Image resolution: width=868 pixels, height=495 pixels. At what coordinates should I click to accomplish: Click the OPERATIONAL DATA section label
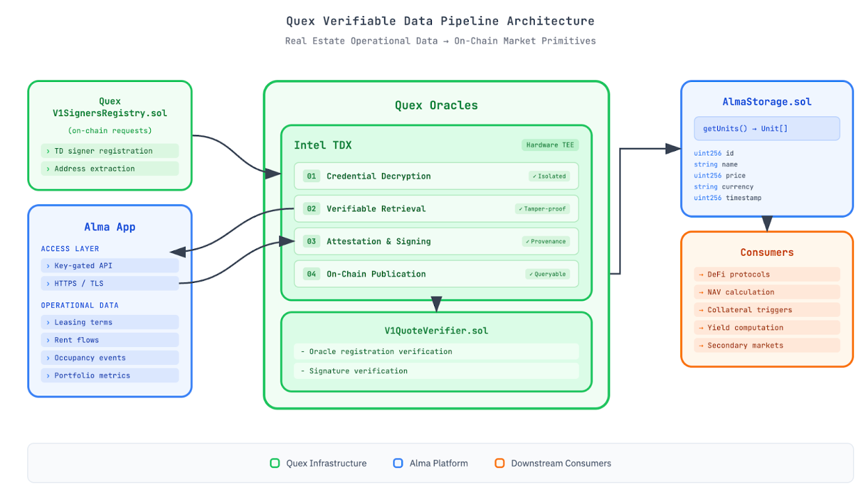coord(79,305)
